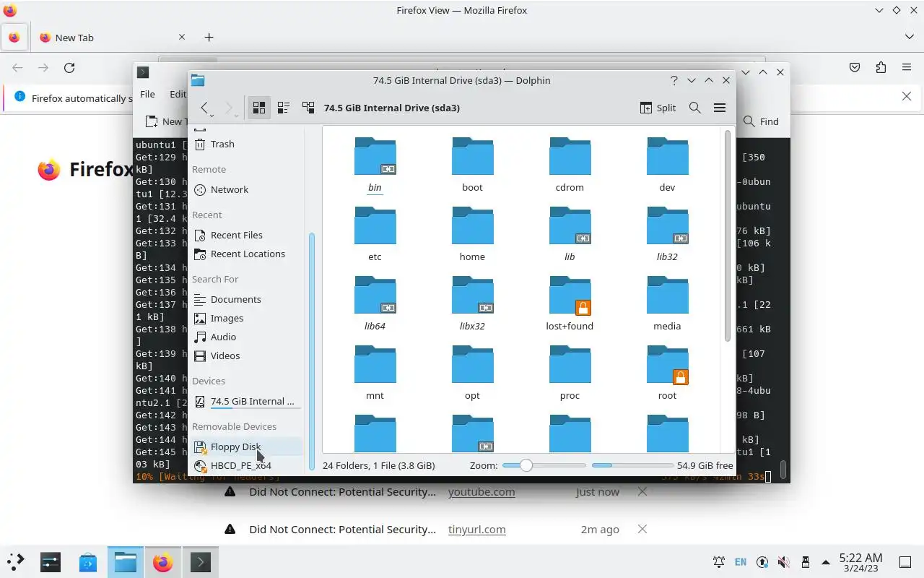This screenshot has width=924, height=578.
Task: Open Konsole from the taskbar
Action: [x=200, y=561]
